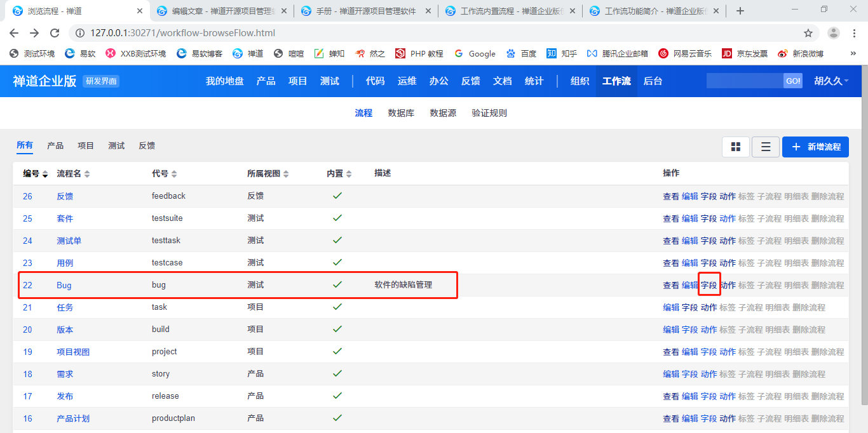Open the 我的地盘 menu

[x=225, y=81]
